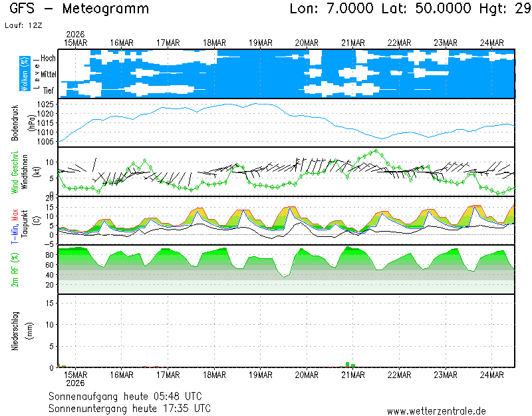Click the green precipitation bar near 21MAR

(x=348, y=364)
